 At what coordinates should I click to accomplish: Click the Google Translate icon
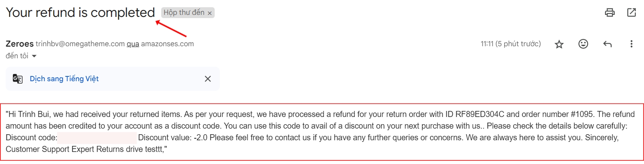click(17, 79)
